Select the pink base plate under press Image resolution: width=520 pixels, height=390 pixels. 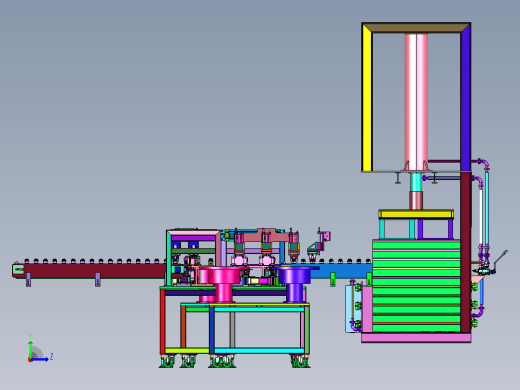click(x=416, y=338)
